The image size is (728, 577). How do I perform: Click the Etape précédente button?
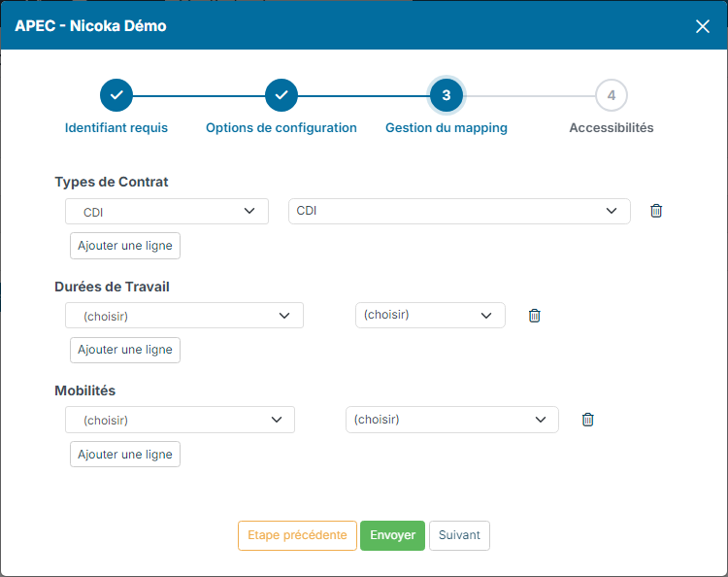pyautogui.click(x=297, y=535)
